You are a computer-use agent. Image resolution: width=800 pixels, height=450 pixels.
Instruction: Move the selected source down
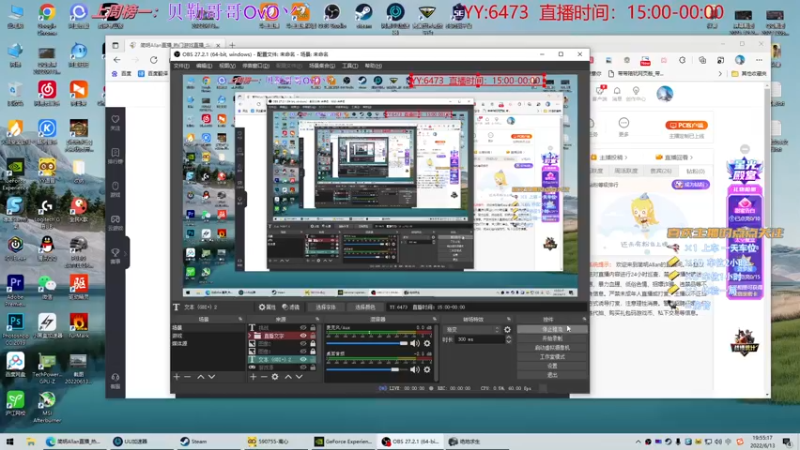299,377
